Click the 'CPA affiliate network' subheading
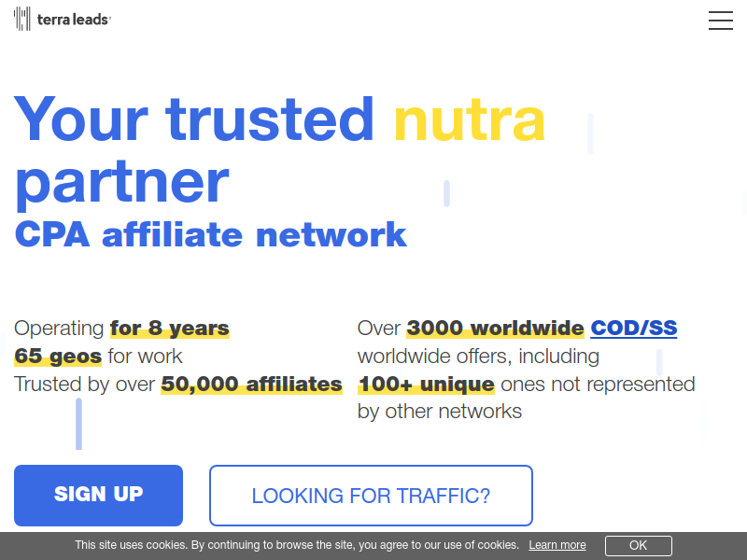 (x=211, y=234)
